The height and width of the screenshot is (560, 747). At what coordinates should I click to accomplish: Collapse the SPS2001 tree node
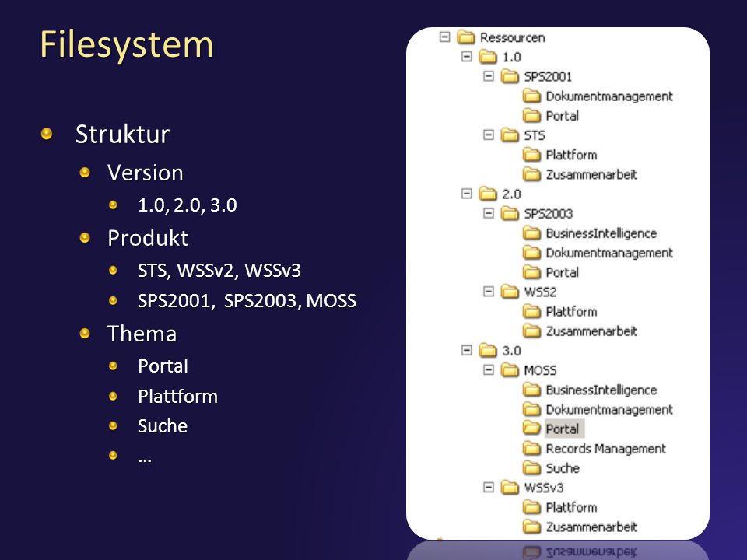coord(489,76)
